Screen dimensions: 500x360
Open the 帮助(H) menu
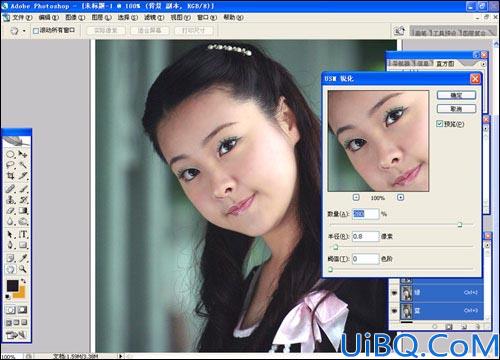(x=233, y=17)
